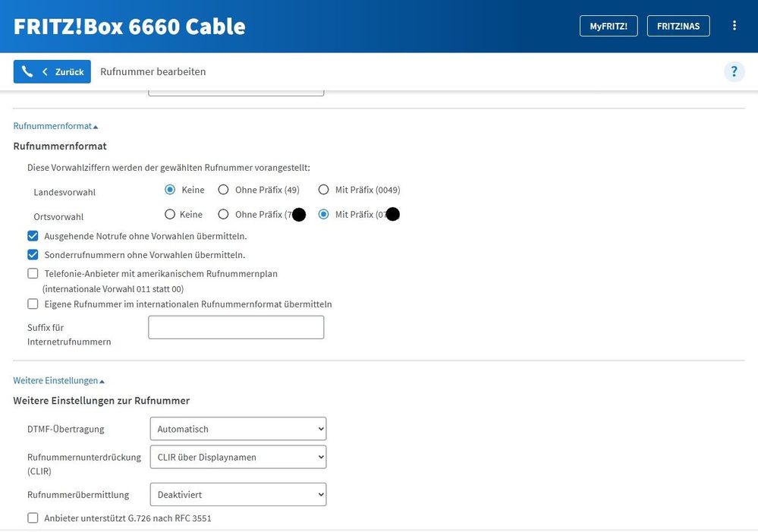Open FRITZ!NAS page
Viewport: 758px width, 532px height.
pos(678,26)
